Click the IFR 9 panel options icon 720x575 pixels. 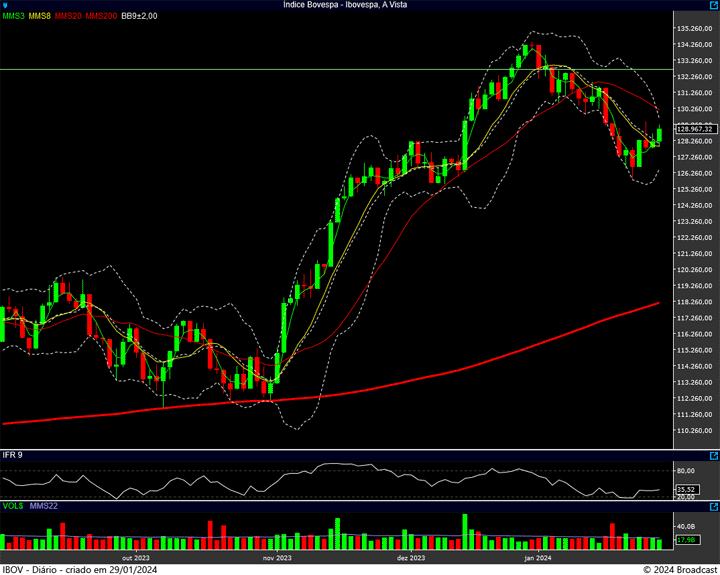[712, 455]
